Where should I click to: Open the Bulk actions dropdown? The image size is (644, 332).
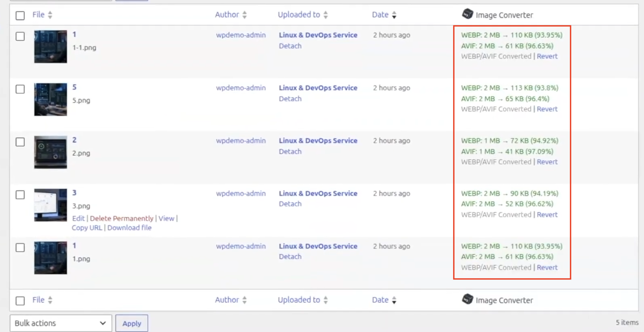(61, 323)
